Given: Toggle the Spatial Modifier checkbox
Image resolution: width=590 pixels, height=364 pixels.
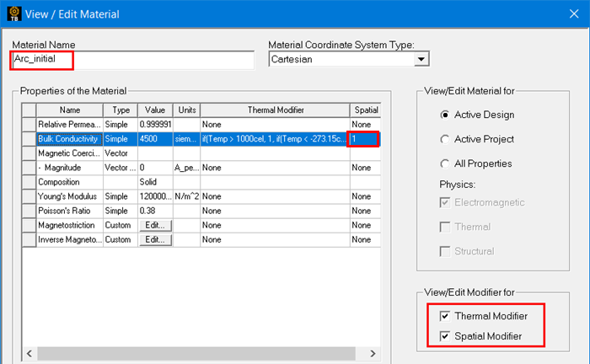Looking at the screenshot, I should point(445,336).
